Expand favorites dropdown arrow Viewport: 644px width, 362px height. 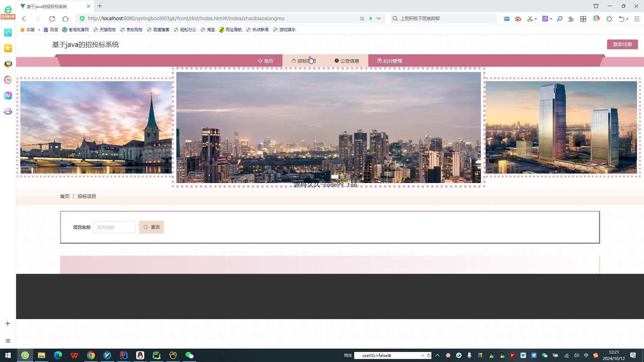[x=39, y=30]
